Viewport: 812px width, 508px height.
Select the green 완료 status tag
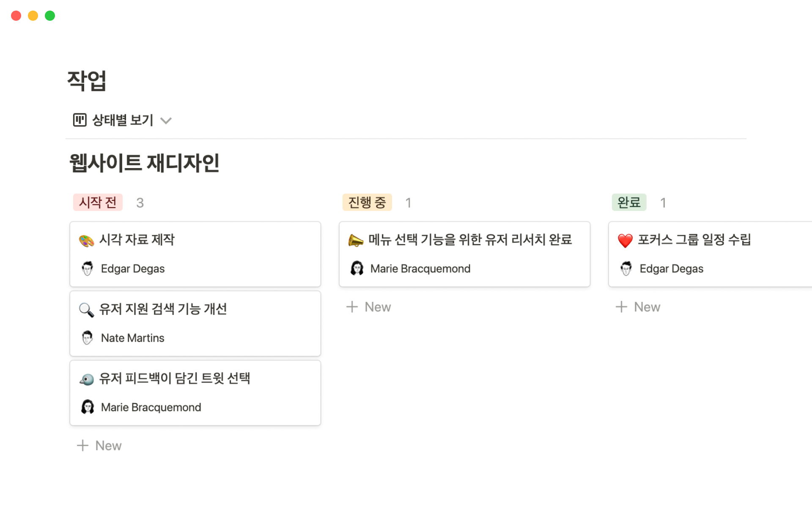point(629,202)
